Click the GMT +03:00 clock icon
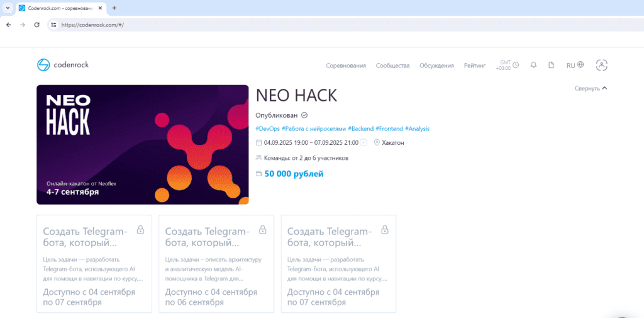Viewport: 644px width, 318px height. pyautogui.click(x=516, y=65)
